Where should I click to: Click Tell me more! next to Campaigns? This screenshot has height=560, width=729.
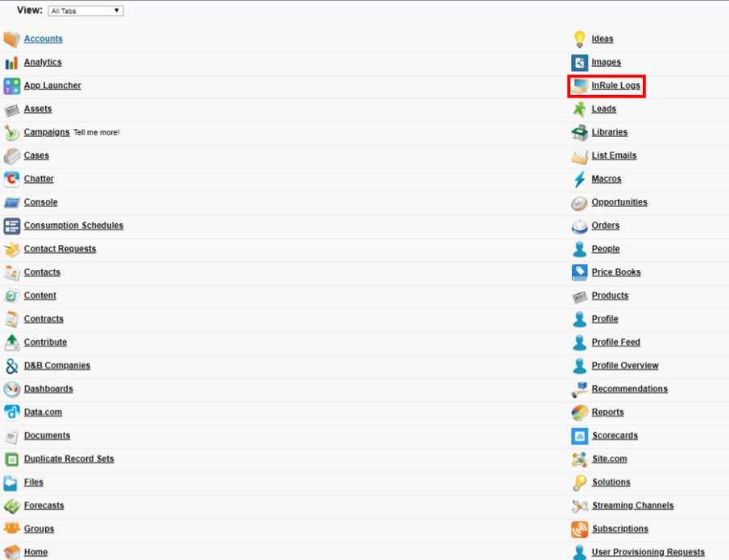point(96,133)
